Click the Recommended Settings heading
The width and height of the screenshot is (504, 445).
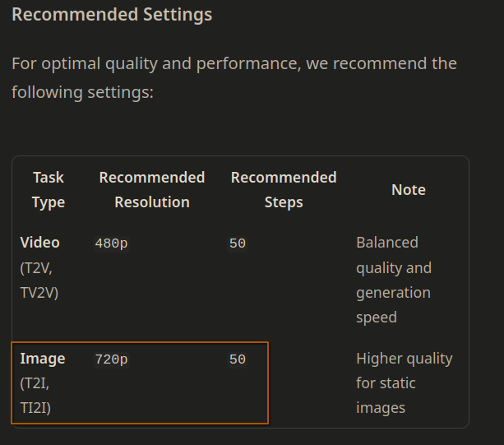point(112,15)
